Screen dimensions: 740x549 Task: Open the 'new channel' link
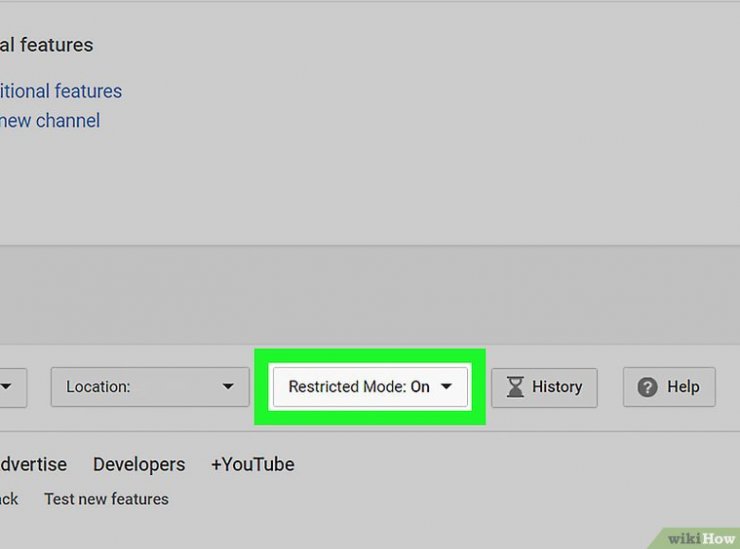pyautogui.click(x=50, y=121)
